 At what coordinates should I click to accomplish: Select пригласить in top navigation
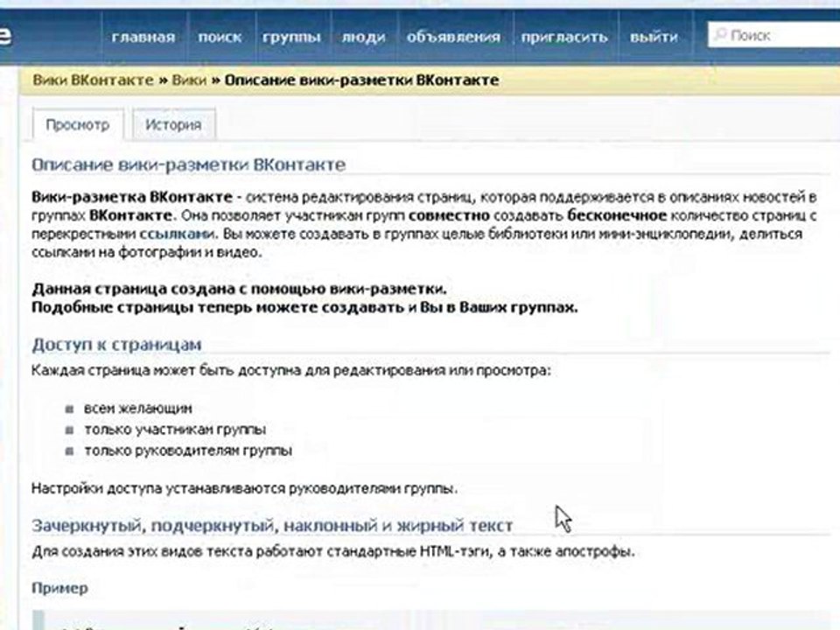564,38
